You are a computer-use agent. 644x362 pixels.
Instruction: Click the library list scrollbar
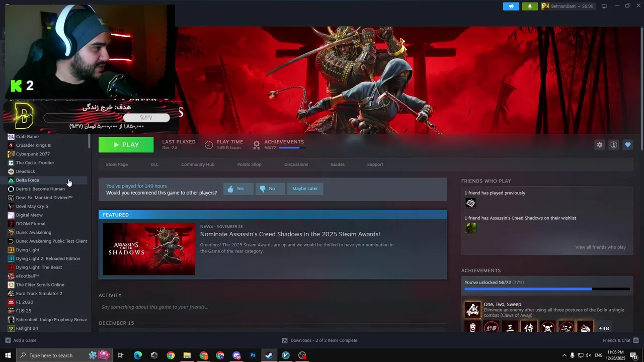(x=90, y=141)
